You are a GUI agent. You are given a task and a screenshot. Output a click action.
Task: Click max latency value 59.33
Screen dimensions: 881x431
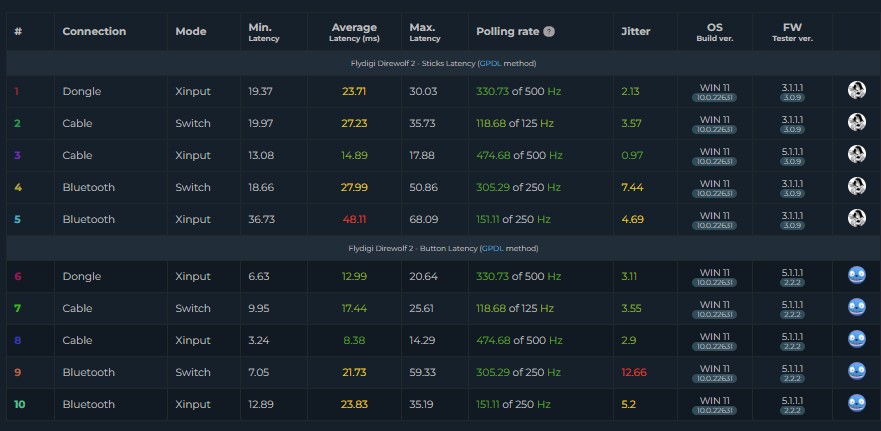pos(423,372)
